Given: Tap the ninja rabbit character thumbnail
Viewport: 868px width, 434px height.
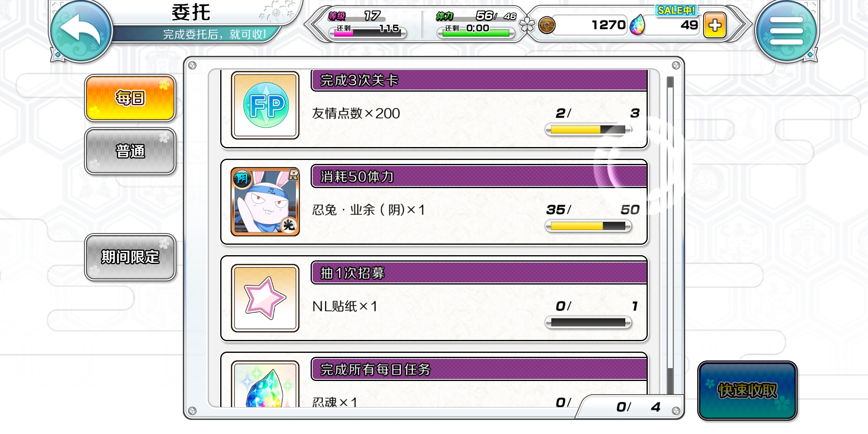Looking at the screenshot, I should (x=265, y=202).
